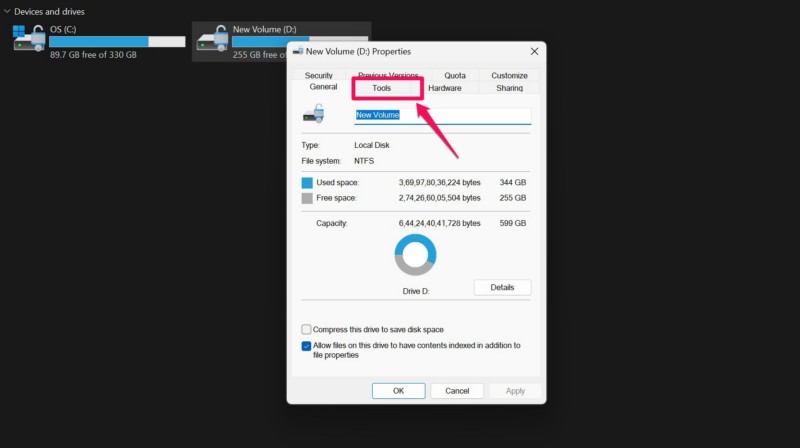Open the Hardware tab
Viewport: 800px width, 448px height.
tap(445, 88)
